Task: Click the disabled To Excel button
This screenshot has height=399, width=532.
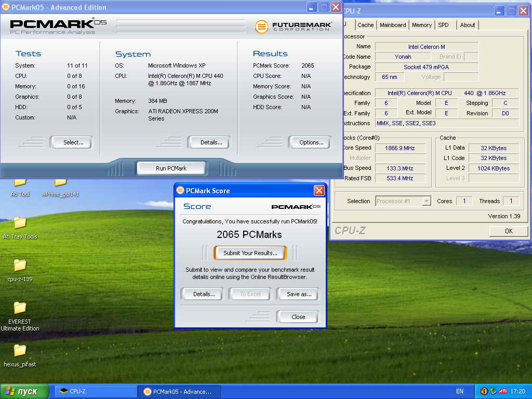Action: click(250, 294)
